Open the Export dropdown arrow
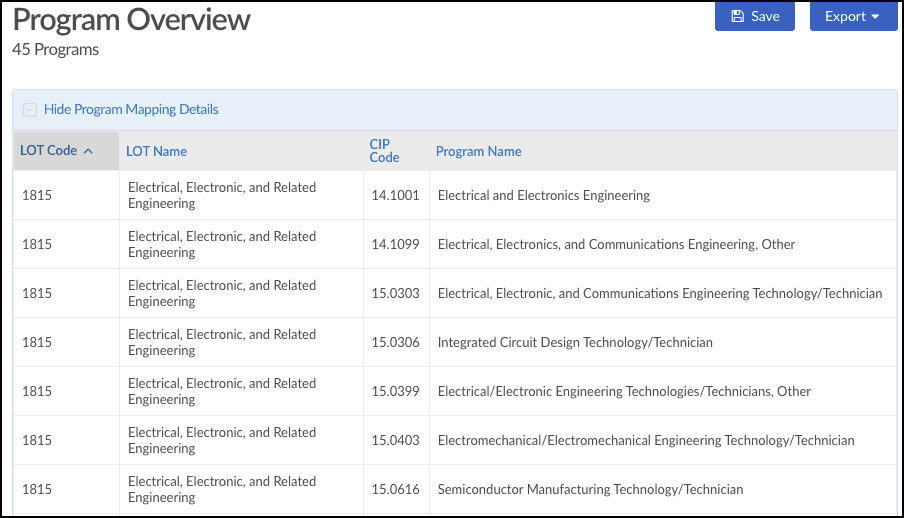 [875, 17]
